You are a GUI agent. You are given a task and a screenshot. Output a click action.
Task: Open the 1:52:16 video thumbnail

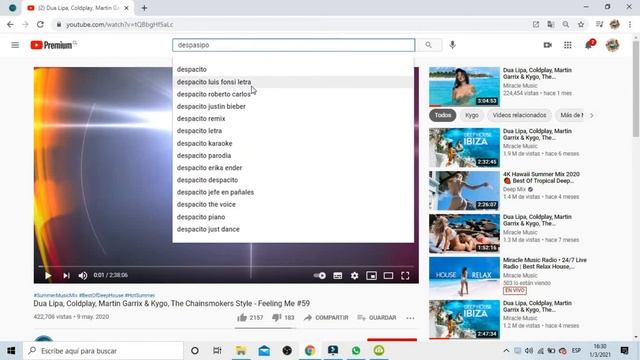464,233
